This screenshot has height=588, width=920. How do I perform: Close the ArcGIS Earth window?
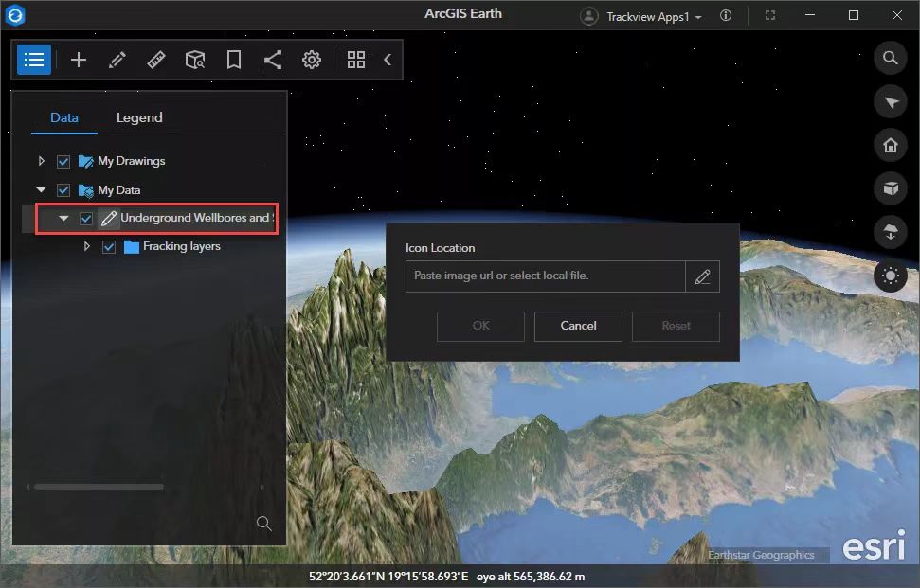[897, 15]
